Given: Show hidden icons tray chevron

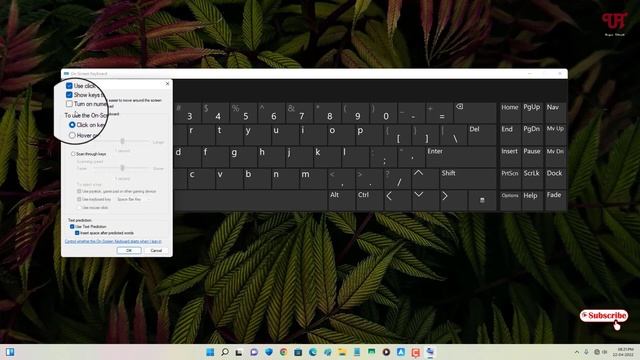Looking at the screenshot, I should click(576, 352).
